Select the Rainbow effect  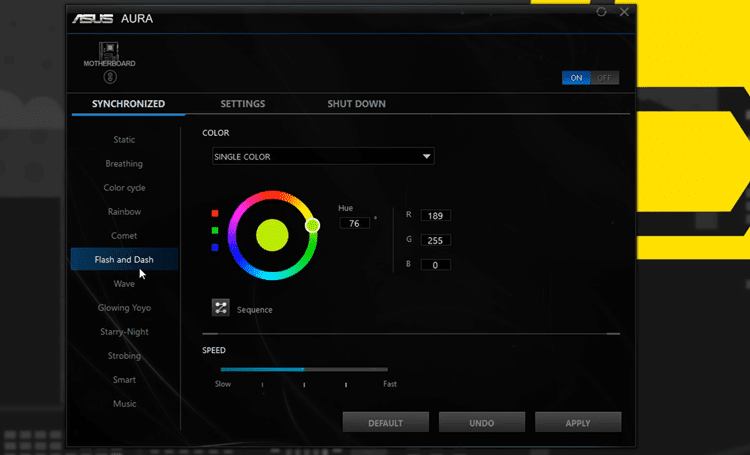click(x=124, y=211)
